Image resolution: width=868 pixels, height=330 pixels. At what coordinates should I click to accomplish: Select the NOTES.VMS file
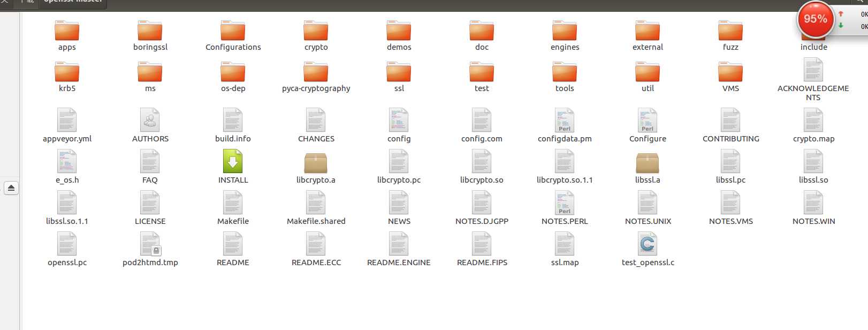730,202
